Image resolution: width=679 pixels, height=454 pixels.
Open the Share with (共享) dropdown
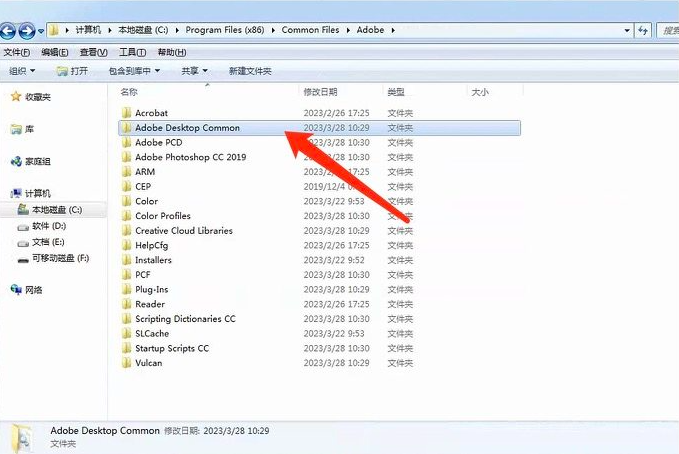pos(194,71)
